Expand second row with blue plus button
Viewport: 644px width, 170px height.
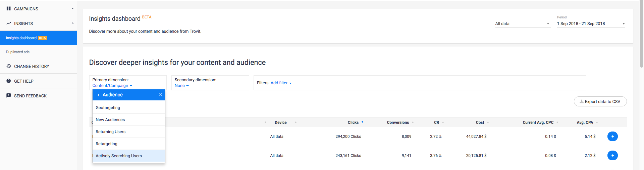pos(612,156)
